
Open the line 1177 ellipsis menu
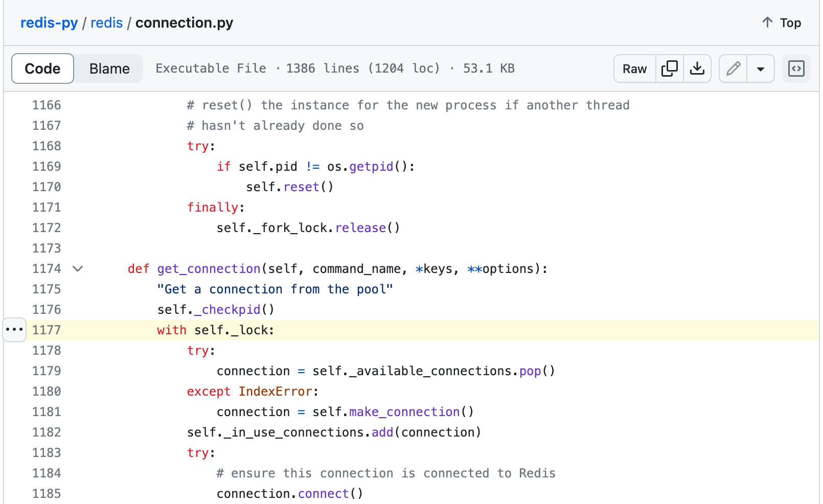pyautogui.click(x=14, y=330)
